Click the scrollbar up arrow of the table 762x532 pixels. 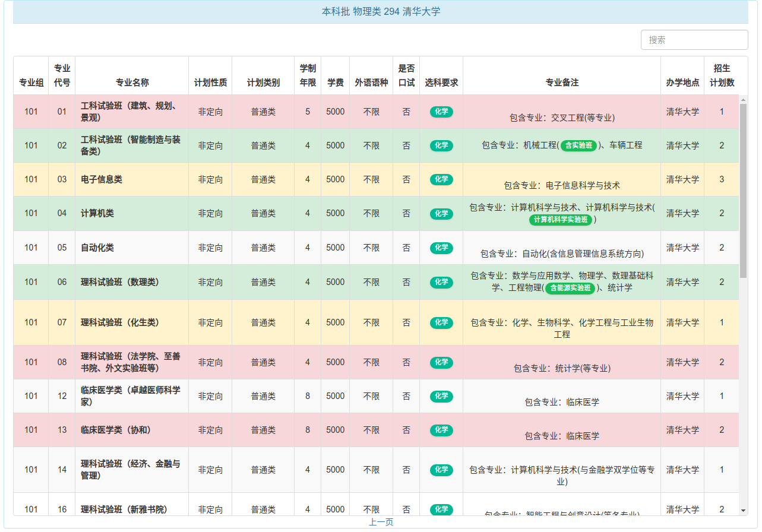coord(743,100)
